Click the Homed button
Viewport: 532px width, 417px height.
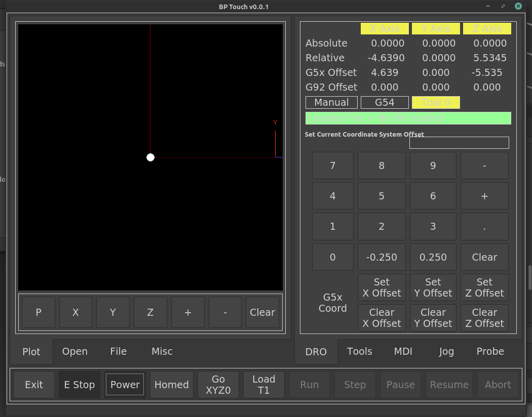(x=171, y=385)
